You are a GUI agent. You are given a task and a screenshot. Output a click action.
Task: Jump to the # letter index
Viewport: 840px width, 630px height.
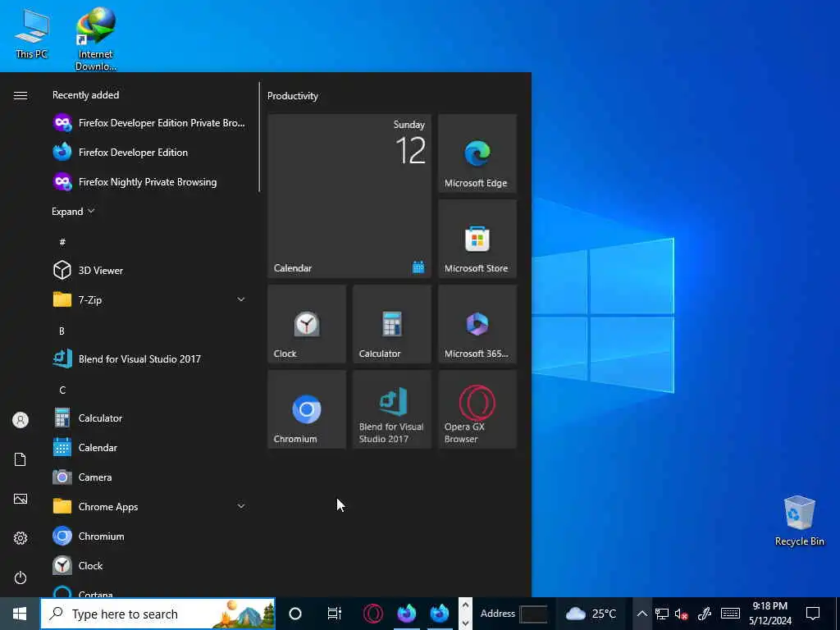[62, 242]
